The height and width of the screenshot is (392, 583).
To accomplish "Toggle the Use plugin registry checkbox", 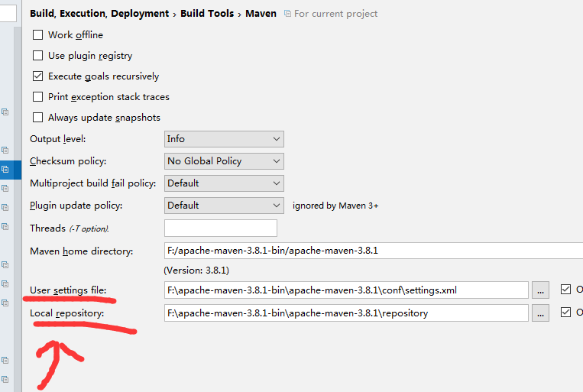I will tap(38, 56).
